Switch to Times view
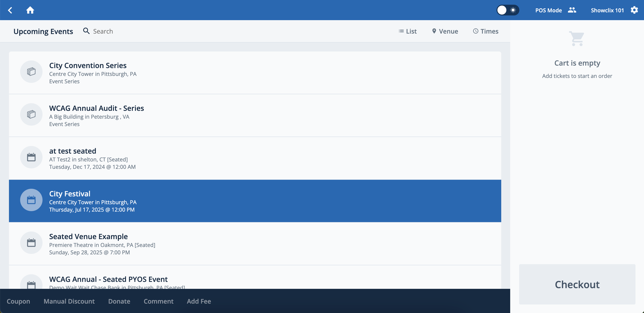 (486, 31)
